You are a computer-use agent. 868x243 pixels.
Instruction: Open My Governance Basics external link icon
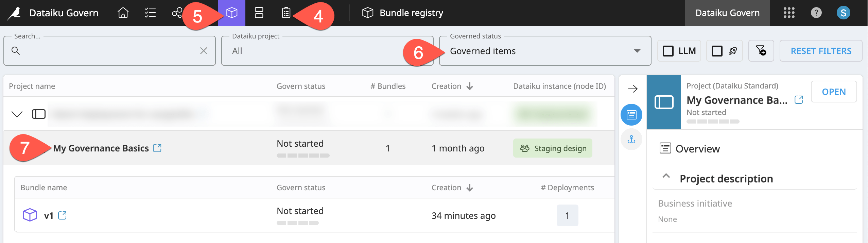pyautogui.click(x=157, y=148)
